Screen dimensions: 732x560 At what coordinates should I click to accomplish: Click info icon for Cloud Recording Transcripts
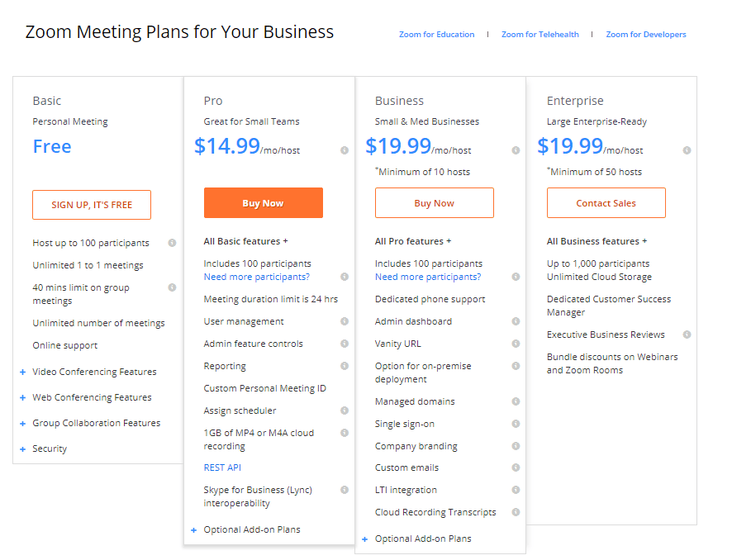516,512
